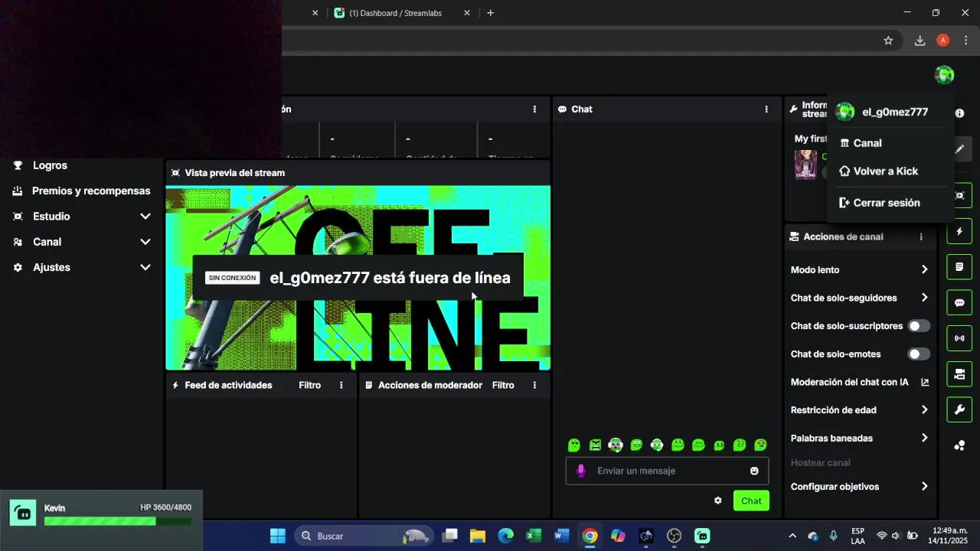The width and height of the screenshot is (980, 551).
Task: Open chat settings gear next to Chat button
Action: tap(717, 500)
